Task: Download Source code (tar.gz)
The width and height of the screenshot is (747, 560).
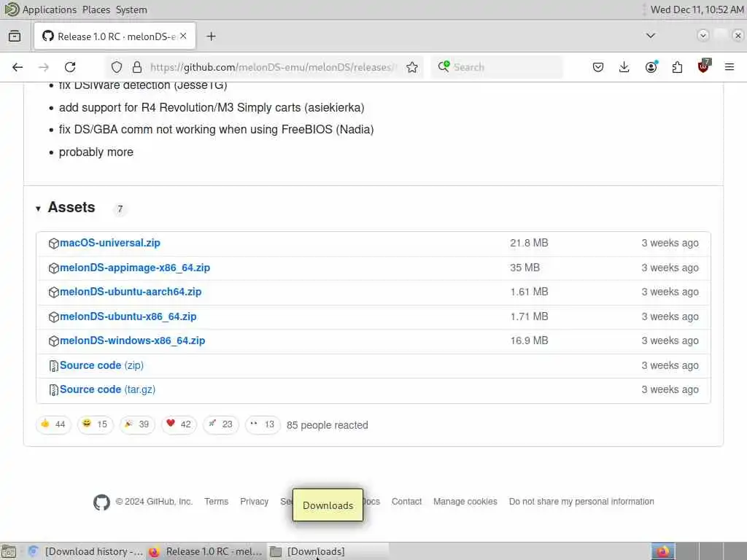Action: point(108,389)
